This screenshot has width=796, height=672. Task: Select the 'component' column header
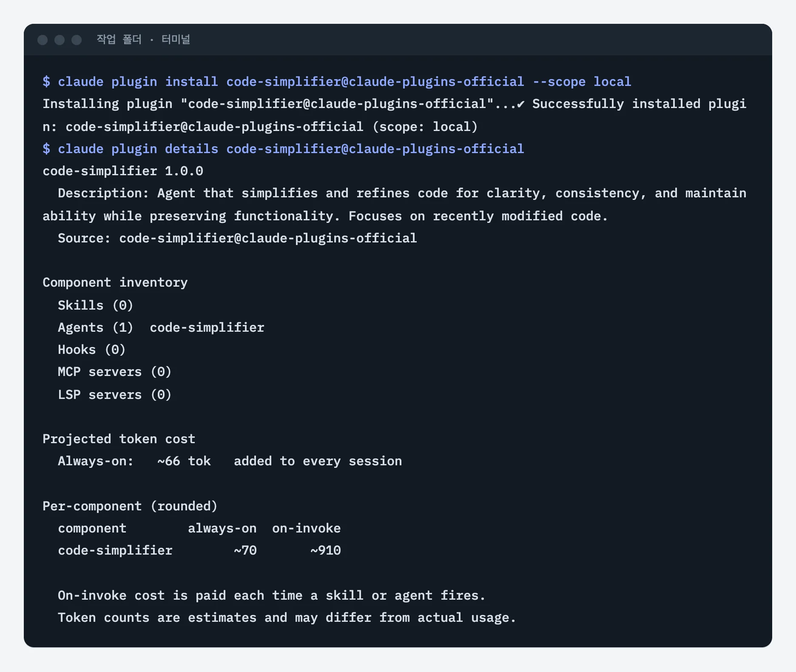tap(92, 528)
